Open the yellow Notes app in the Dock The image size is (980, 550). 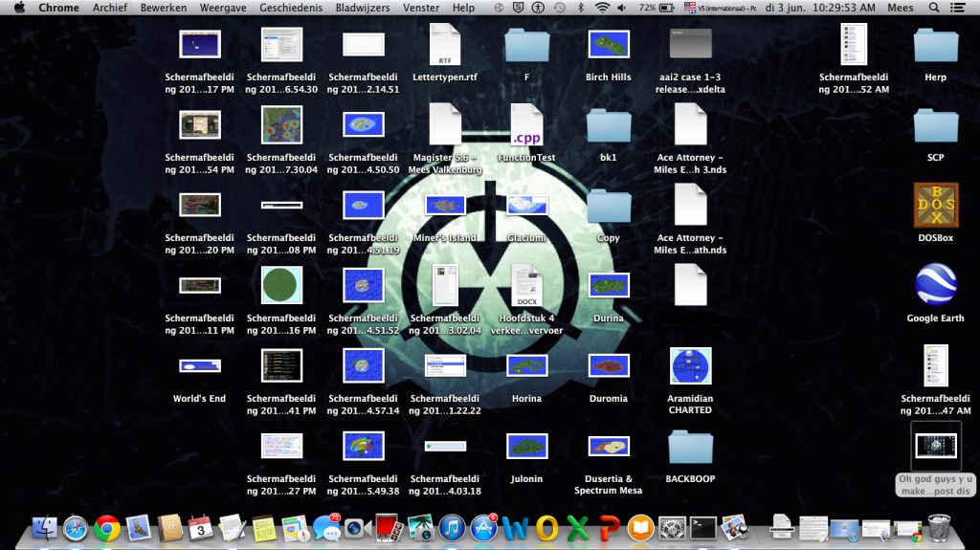point(263,528)
